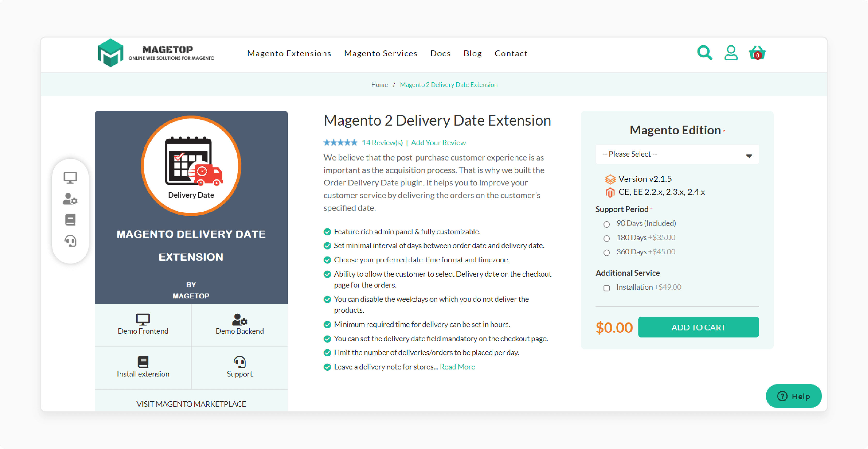
Task: Open the Magento Edition Please Select dropdown
Action: (677, 154)
